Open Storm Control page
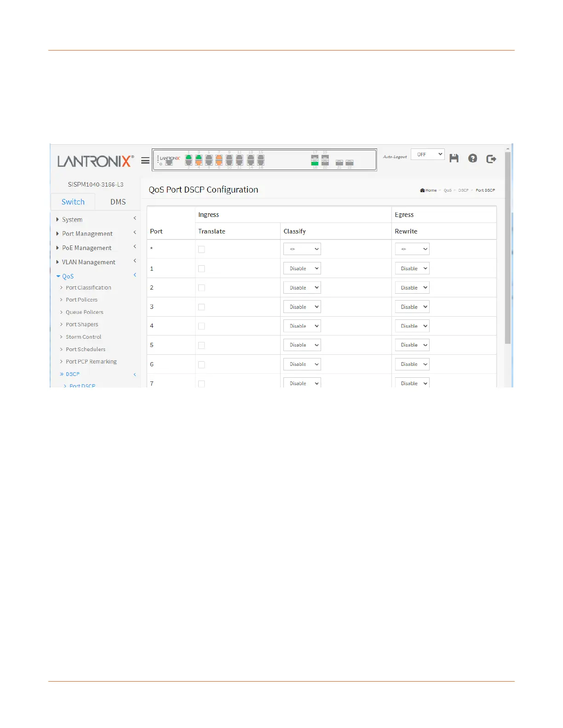This screenshot has height=728, width=563. pyautogui.click(x=83, y=337)
